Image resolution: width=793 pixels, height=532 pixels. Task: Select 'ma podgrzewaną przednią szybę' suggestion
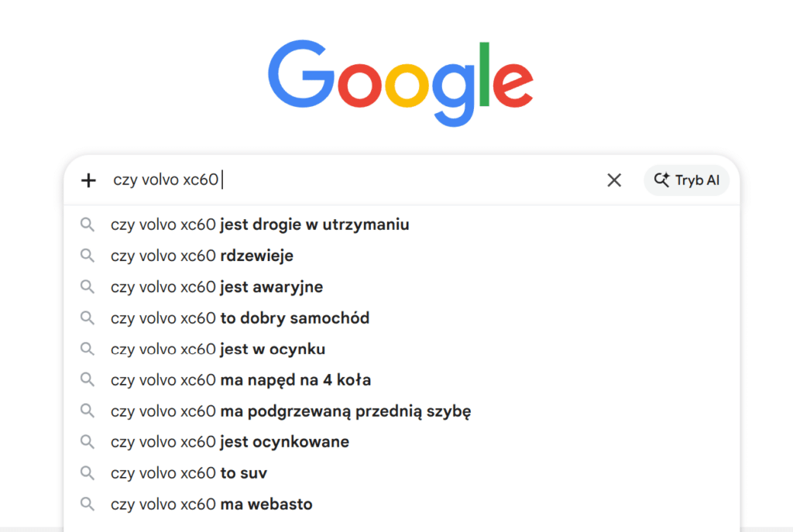(291, 410)
